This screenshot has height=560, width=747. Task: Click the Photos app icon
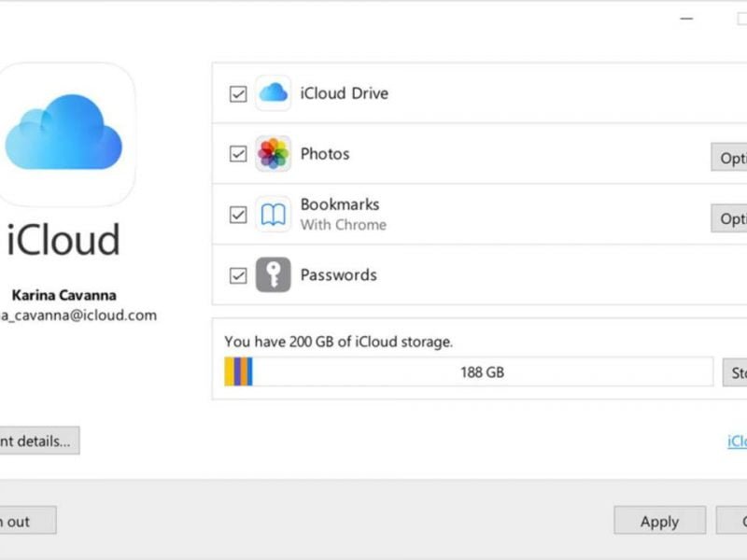(271, 153)
